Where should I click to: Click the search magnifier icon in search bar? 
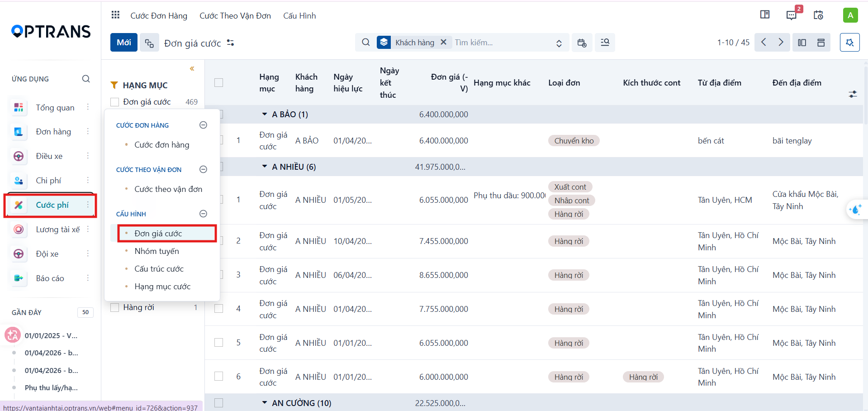point(366,43)
